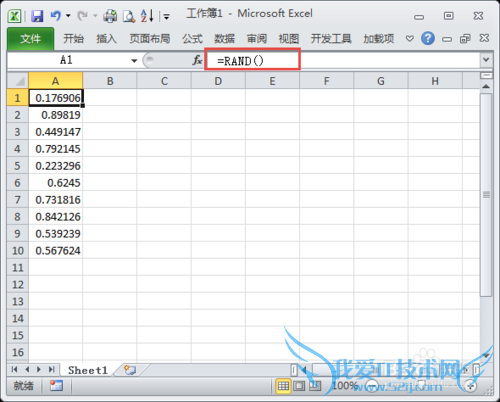Click the Select All corner triangle

(18, 80)
